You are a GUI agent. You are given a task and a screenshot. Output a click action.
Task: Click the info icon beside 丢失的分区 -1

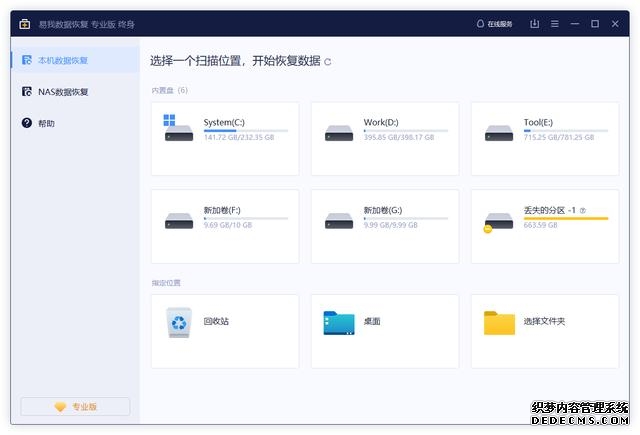(x=583, y=211)
